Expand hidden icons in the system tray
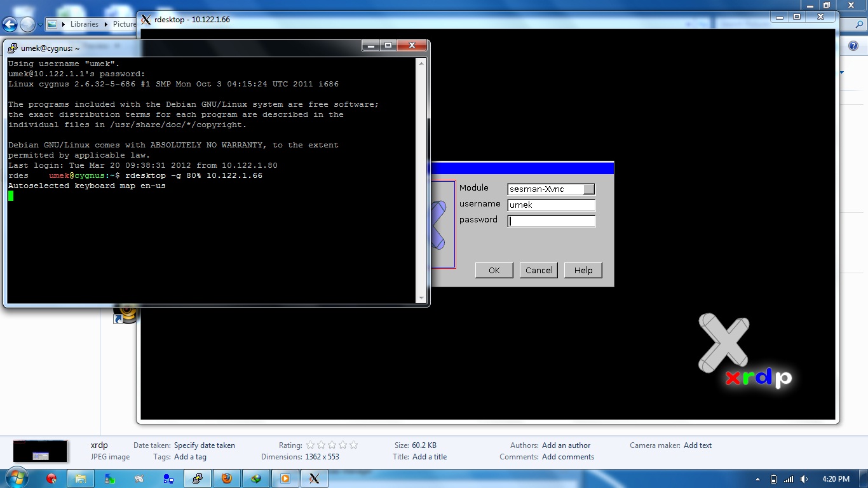Viewport: 868px width, 488px height. 757,479
